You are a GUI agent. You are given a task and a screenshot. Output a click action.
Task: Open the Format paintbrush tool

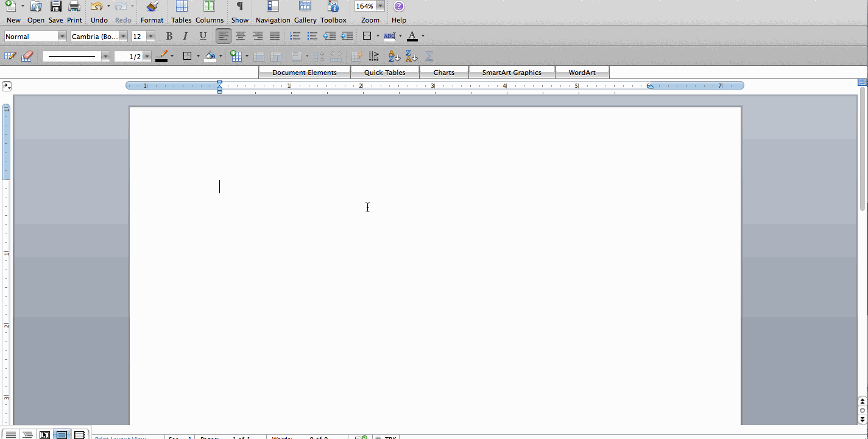click(152, 7)
